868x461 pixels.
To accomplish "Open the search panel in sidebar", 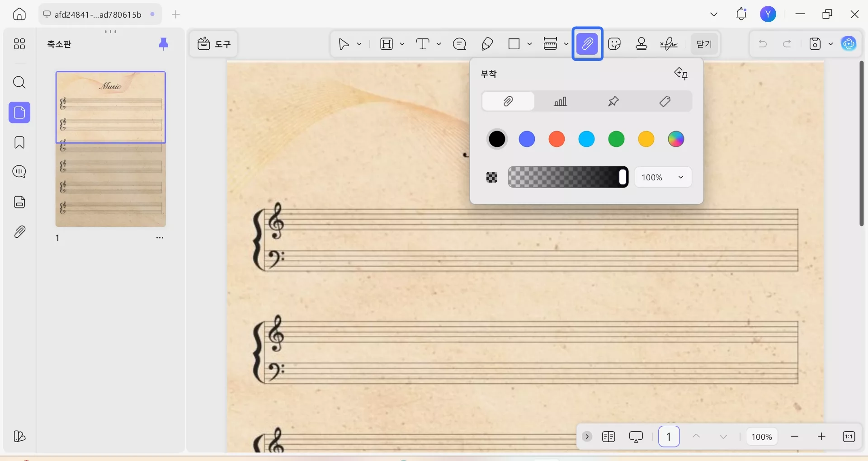I will [19, 82].
